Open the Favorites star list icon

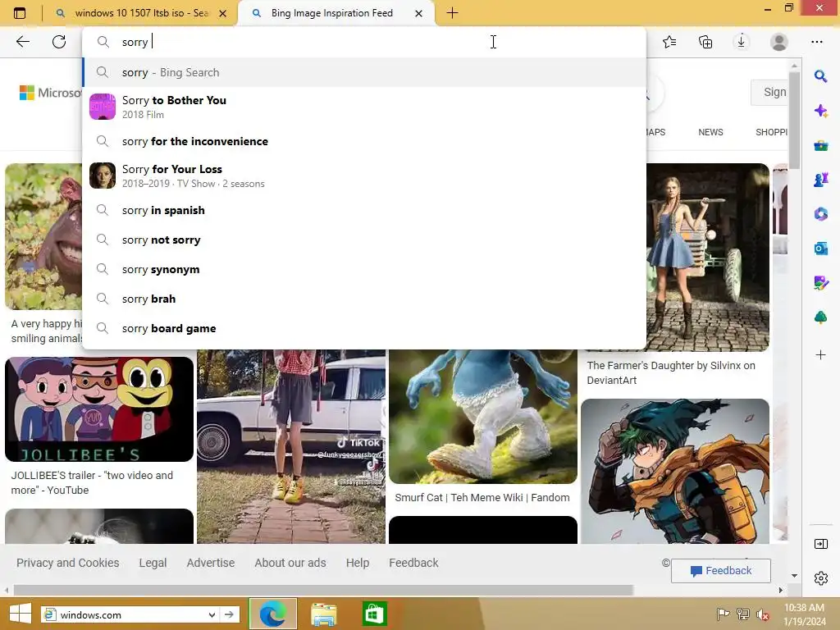coord(669,42)
